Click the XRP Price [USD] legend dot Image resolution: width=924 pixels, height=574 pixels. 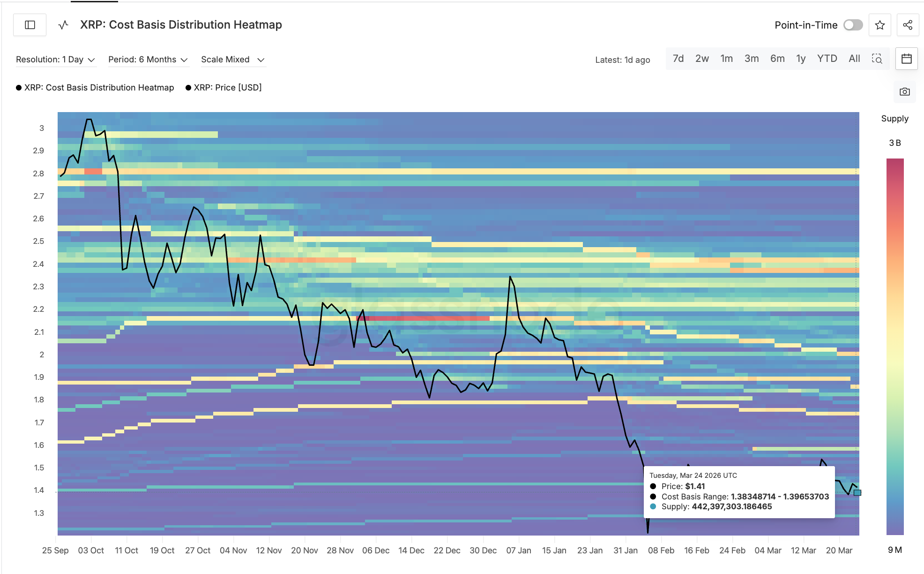click(x=188, y=87)
